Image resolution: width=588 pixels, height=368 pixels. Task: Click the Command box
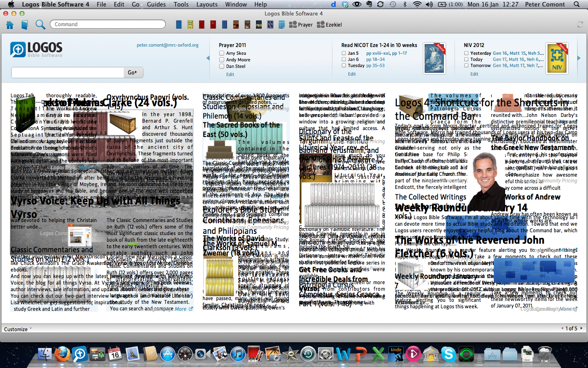coord(107,24)
